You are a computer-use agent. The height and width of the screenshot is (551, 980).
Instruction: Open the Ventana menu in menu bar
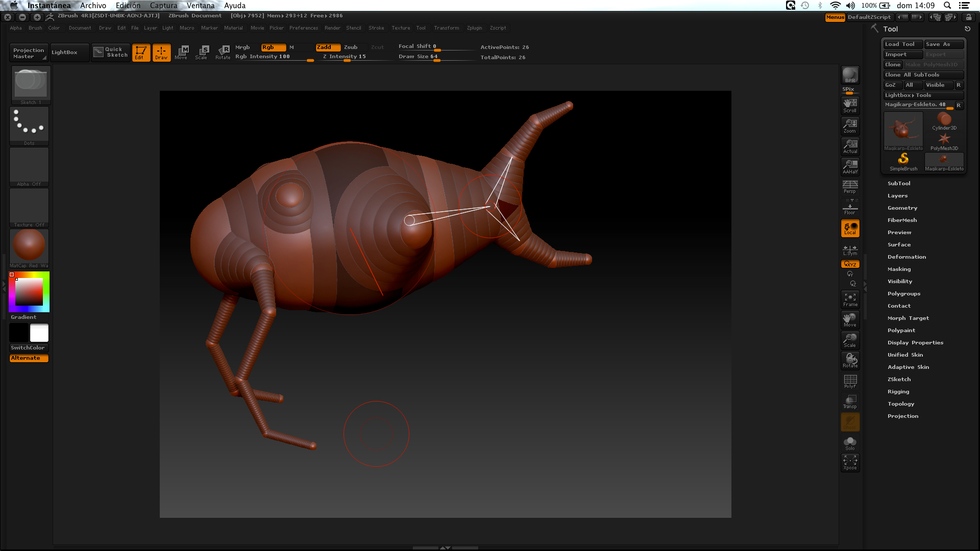point(200,6)
